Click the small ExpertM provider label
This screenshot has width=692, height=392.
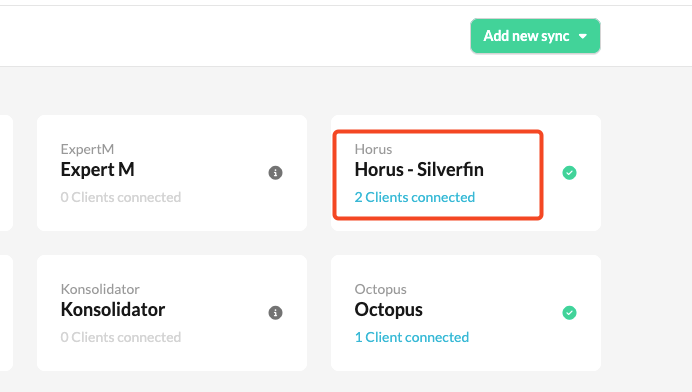click(x=87, y=149)
